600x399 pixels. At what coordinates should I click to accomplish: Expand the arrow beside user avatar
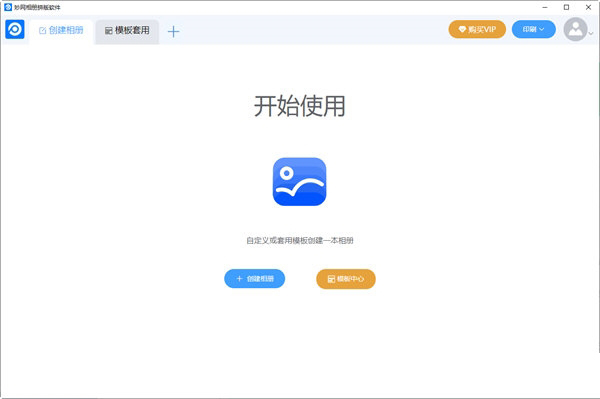tap(591, 34)
